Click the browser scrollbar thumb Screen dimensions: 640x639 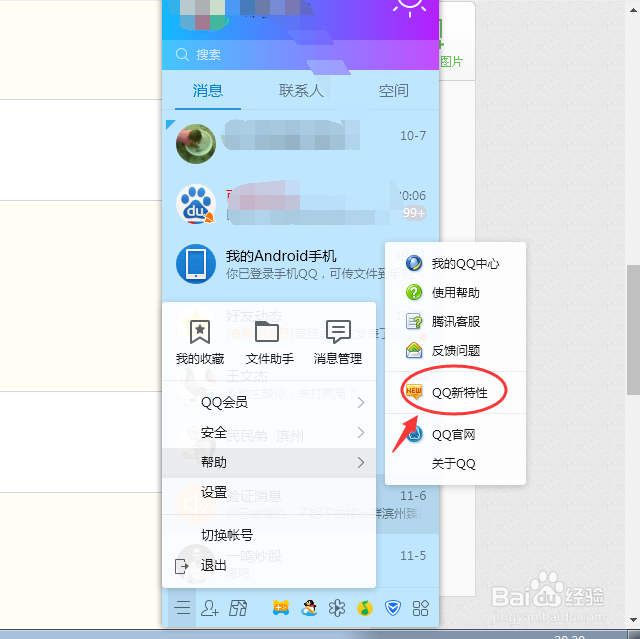[633, 330]
